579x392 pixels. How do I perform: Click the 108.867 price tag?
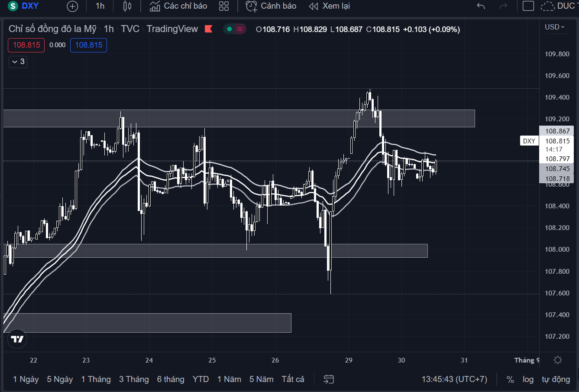[557, 131]
